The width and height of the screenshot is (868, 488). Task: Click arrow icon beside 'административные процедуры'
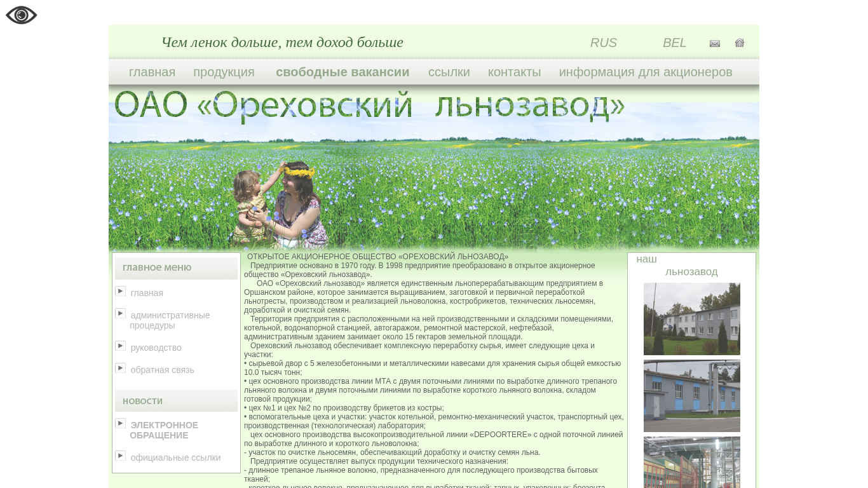120,313
